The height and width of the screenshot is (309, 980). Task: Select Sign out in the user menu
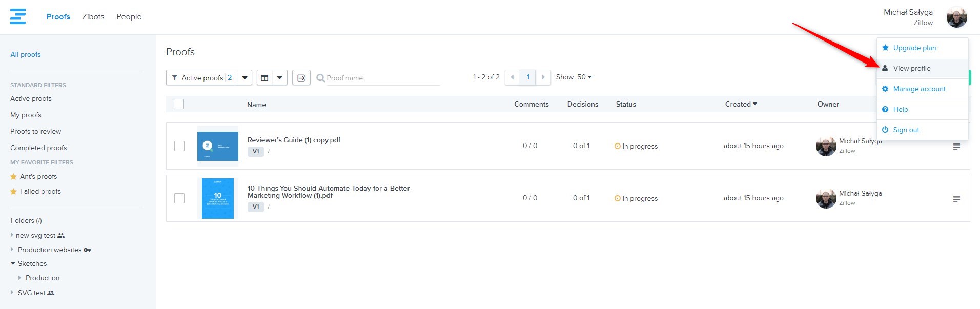point(906,130)
